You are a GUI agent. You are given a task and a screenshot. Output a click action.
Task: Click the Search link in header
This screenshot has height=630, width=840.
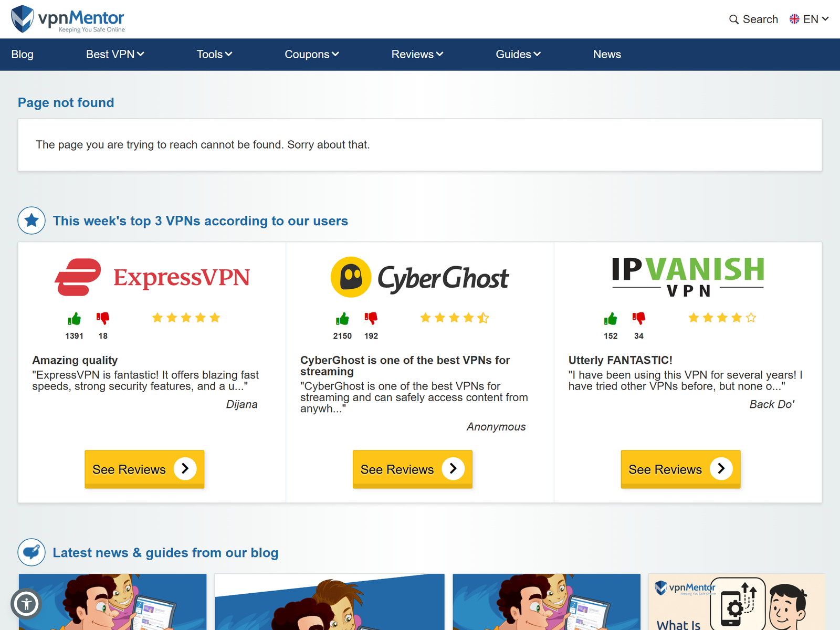[x=754, y=19]
